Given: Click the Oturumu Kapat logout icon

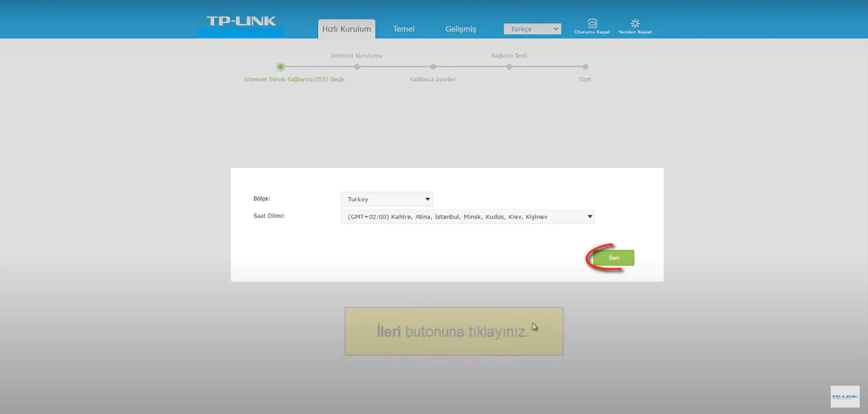Looking at the screenshot, I should tap(592, 23).
